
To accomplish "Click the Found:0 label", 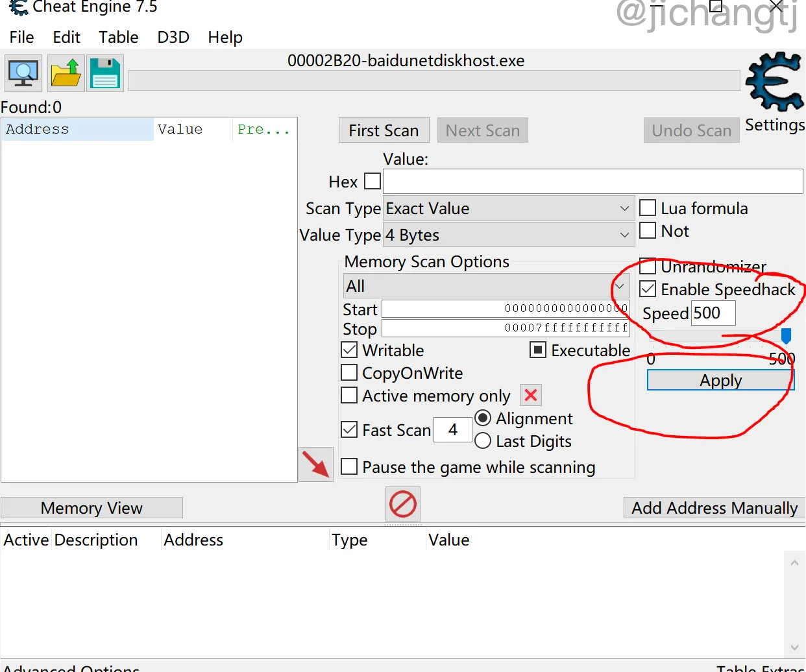I will pos(31,107).
